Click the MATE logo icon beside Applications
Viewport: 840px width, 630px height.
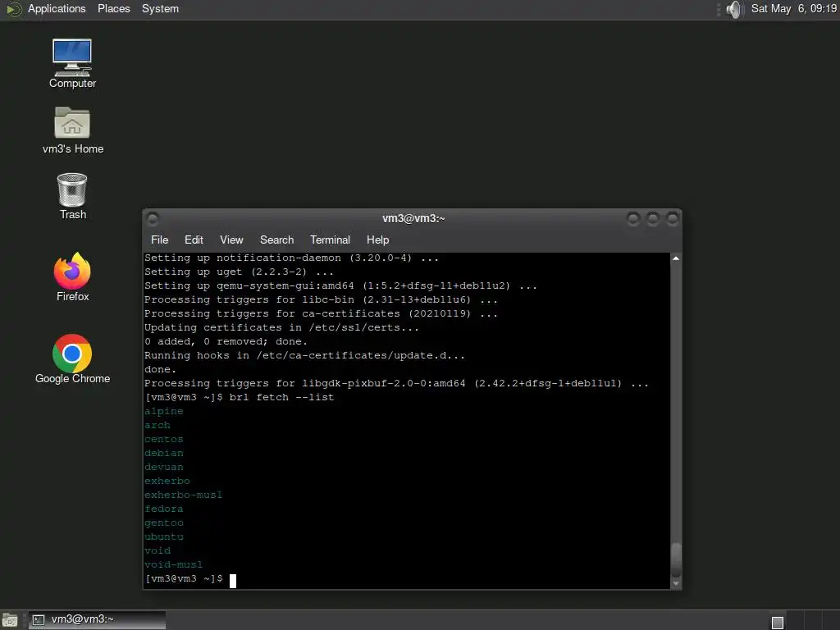pos(13,9)
